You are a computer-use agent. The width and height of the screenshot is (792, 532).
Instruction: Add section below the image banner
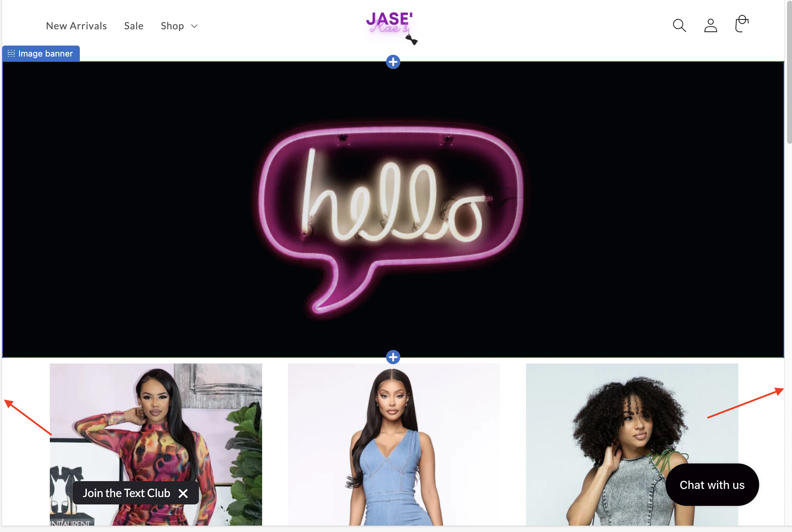393,357
